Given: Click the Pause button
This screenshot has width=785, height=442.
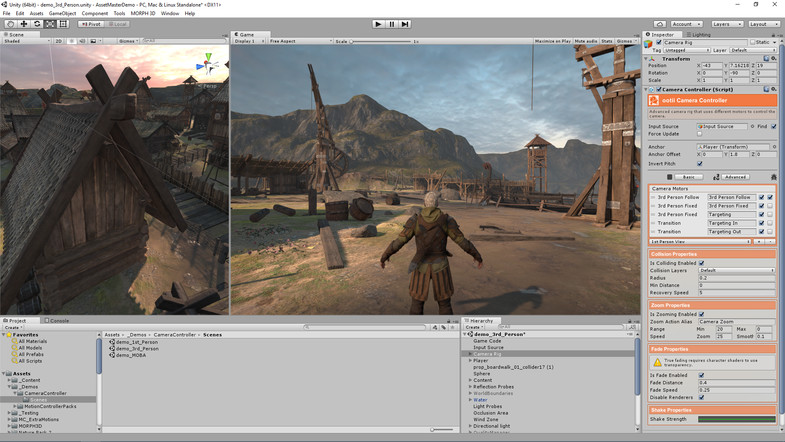Looking at the screenshot, I should point(392,24).
